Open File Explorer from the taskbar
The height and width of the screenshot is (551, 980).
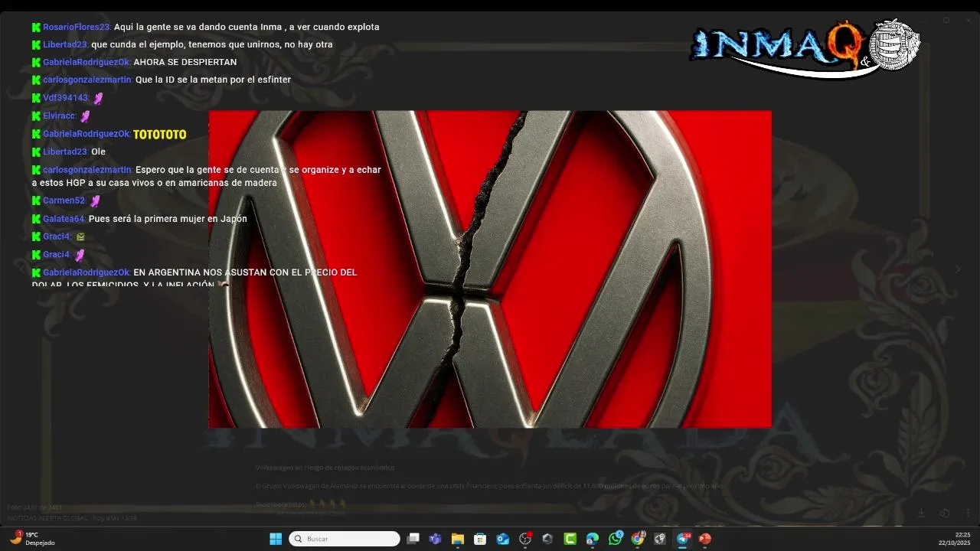[458, 539]
